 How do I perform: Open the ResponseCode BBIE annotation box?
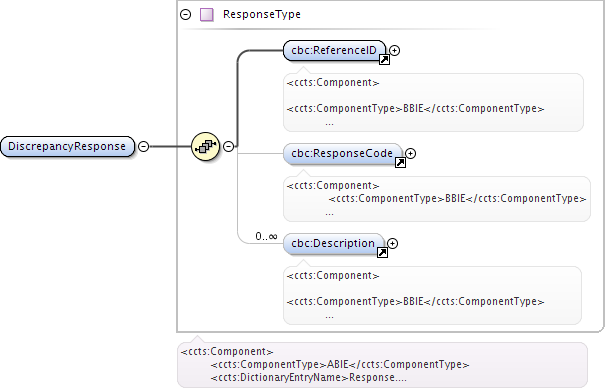(x=437, y=199)
